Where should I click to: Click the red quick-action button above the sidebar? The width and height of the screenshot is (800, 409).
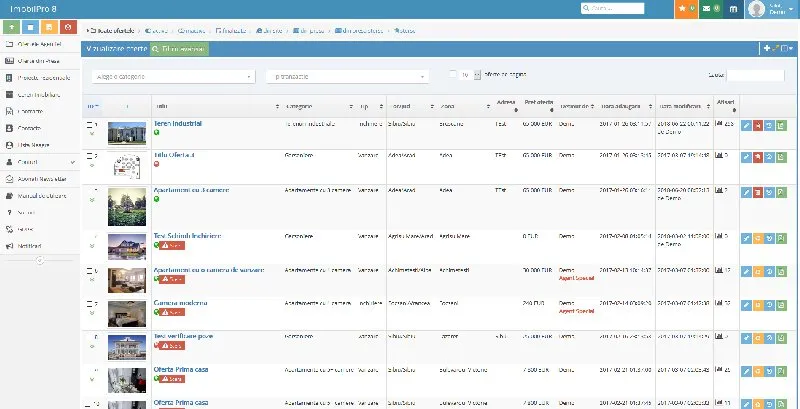[68, 27]
